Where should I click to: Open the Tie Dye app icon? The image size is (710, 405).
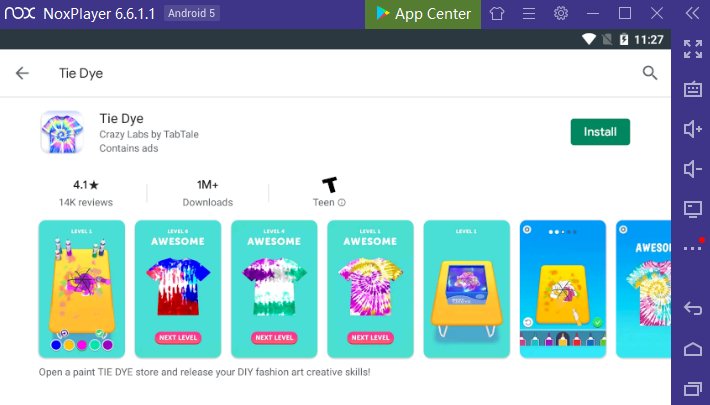[62, 132]
